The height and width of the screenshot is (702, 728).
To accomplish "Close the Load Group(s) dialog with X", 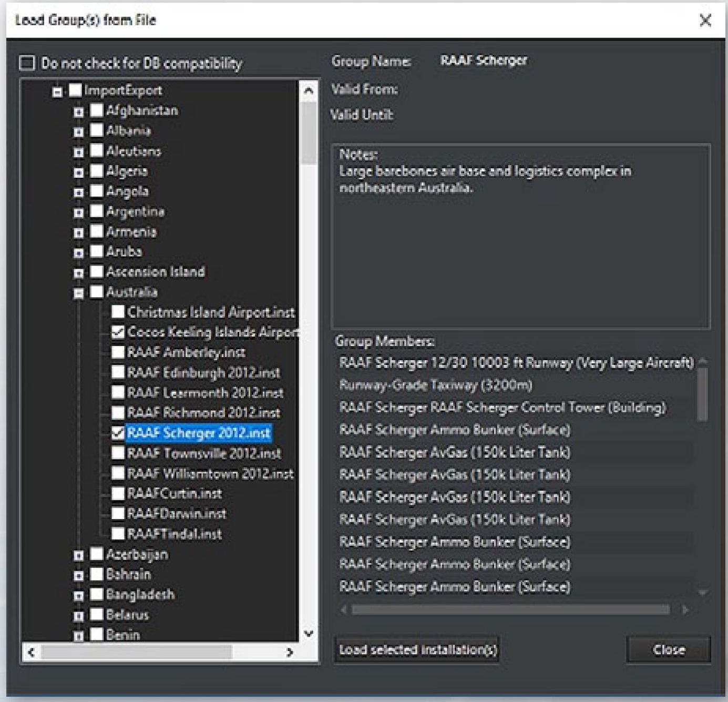I will (x=705, y=21).
